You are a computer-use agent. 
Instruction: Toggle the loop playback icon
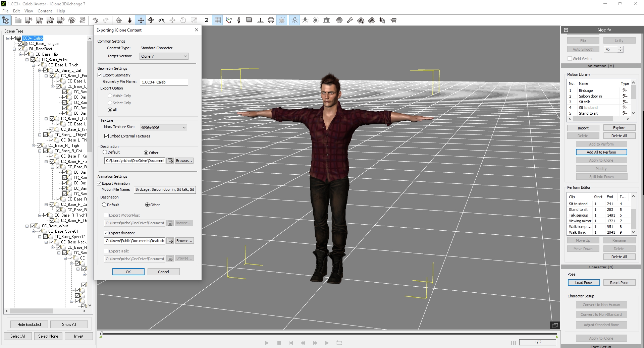click(x=339, y=343)
